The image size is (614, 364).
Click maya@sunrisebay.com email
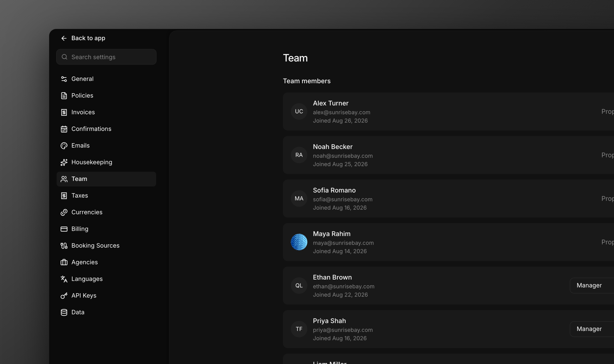click(343, 243)
